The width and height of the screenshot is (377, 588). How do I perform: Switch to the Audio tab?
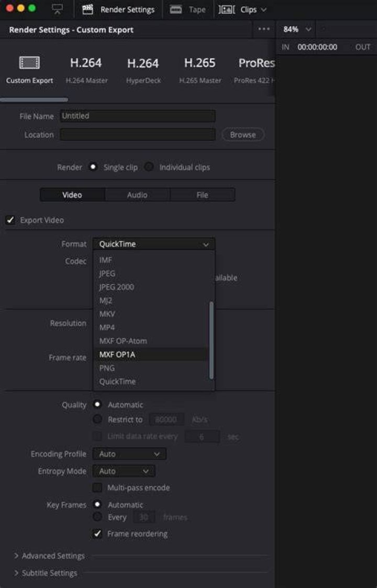tap(137, 195)
